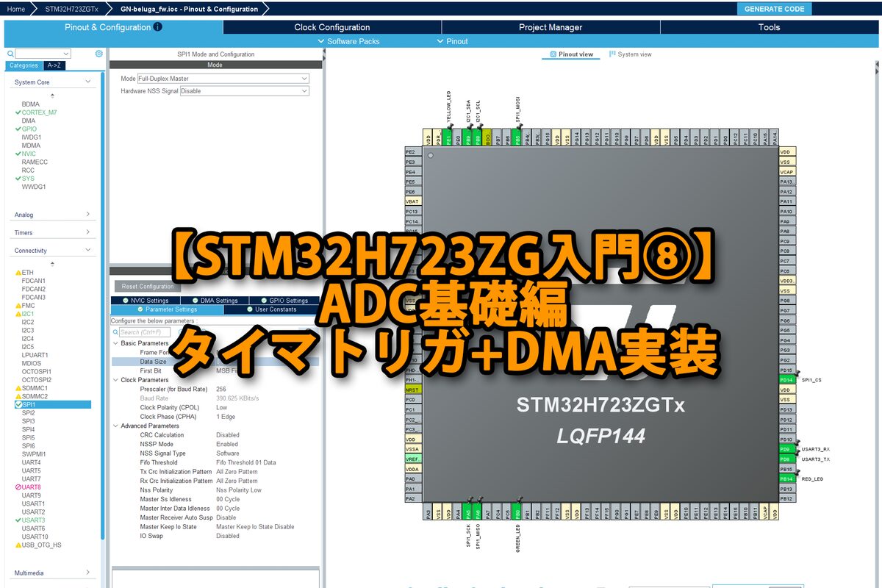Open the DMA Settings tab

coord(215,301)
